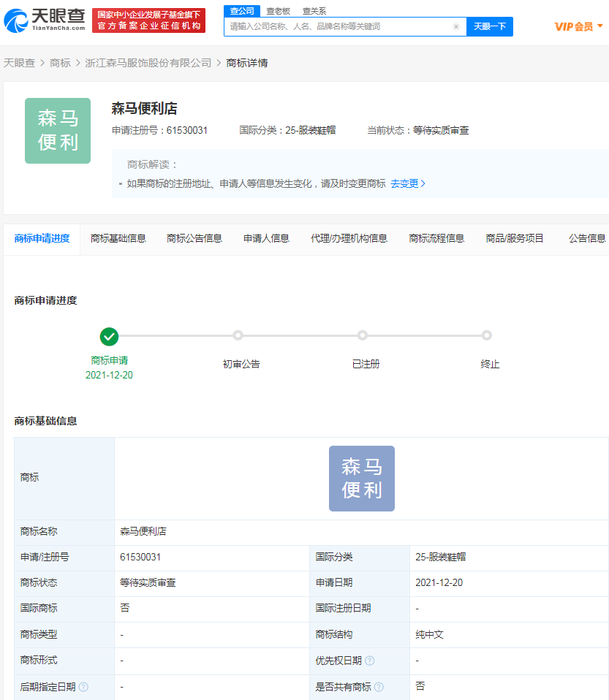Open the blue 森马便利 trademark image in the table
The height and width of the screenshot is (700, 609).
click(x=362, y=479)
